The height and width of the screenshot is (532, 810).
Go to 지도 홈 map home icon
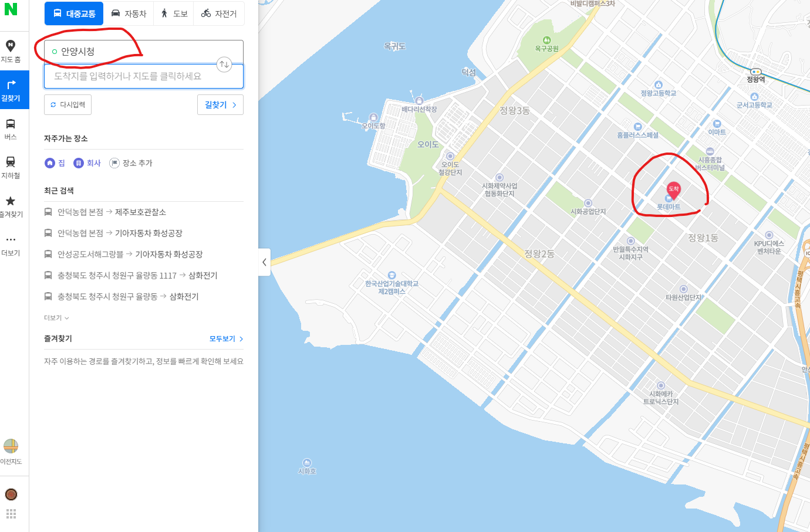tap(11, 52)
